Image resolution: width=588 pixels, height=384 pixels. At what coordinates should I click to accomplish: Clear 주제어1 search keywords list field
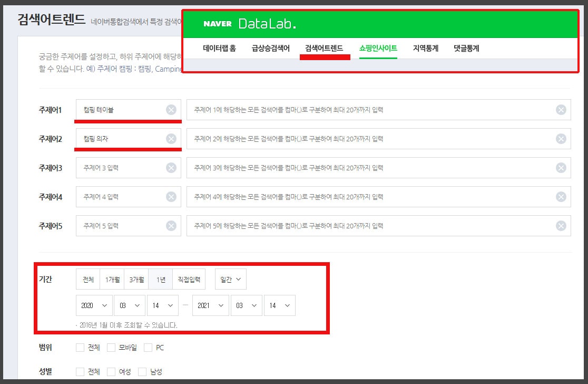click(x=561, y=110)
